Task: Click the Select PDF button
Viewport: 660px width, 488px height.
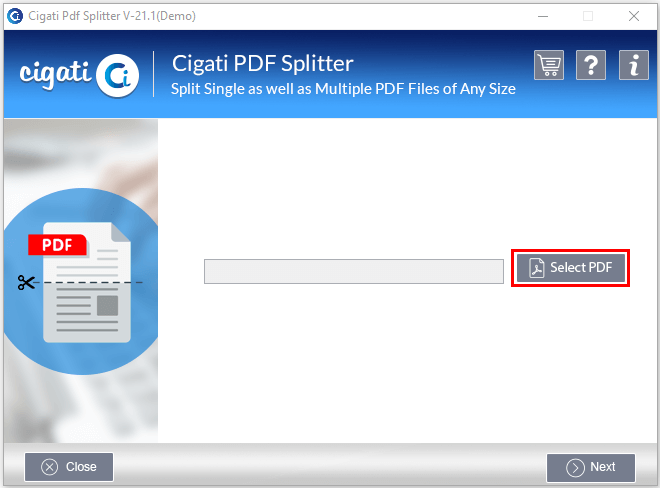Action: pos(571,268)
